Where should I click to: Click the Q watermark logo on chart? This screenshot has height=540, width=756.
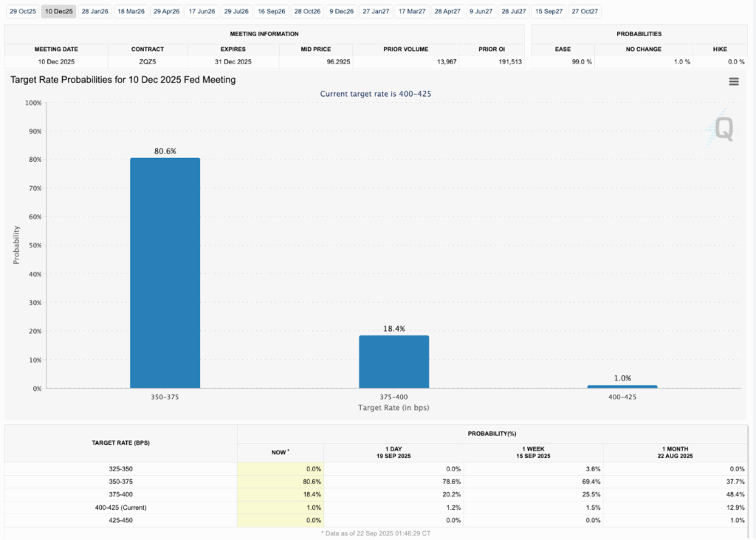point(723,130)
